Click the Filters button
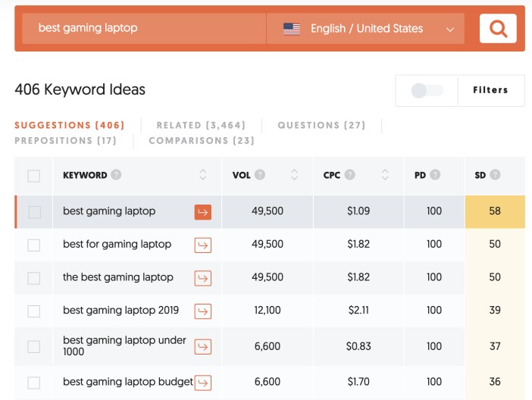 (490, 90)
